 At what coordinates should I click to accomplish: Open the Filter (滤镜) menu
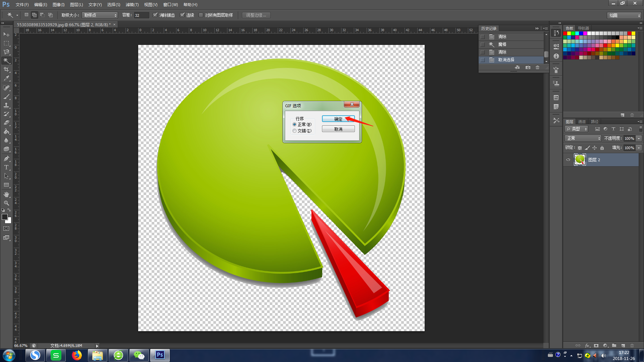132,5
